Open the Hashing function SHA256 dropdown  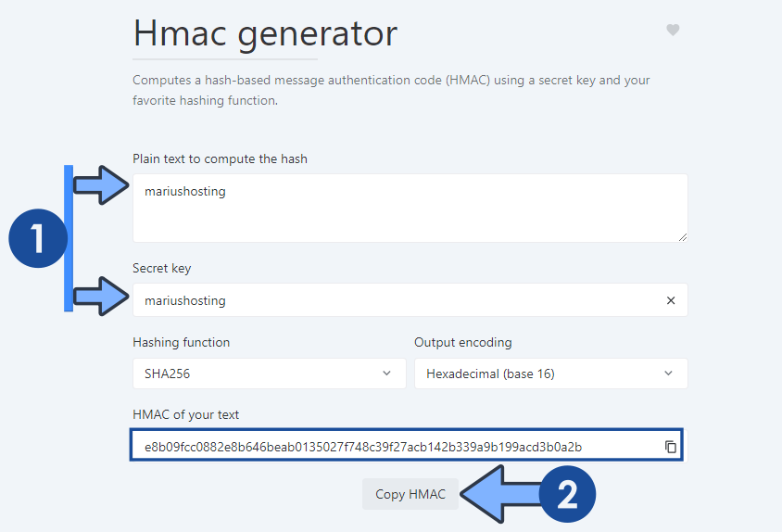click(x=269, y=374)
